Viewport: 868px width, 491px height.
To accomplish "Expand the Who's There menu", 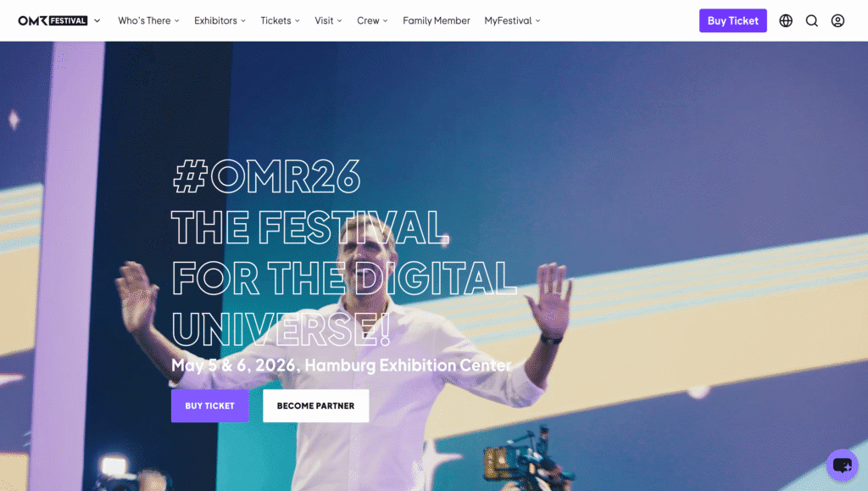I will [x=148, y=20].
